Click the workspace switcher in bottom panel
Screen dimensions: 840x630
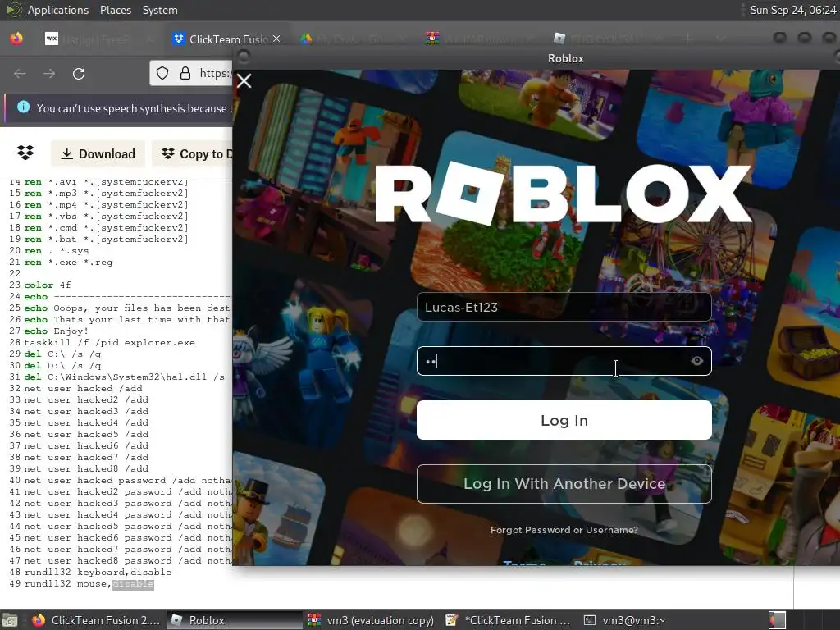click(778, 620)
